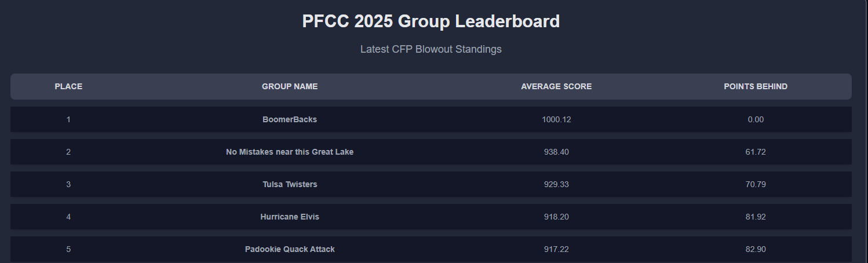
Task: Click the AVERAGE SCORE column header
Action: click(556, 86)
